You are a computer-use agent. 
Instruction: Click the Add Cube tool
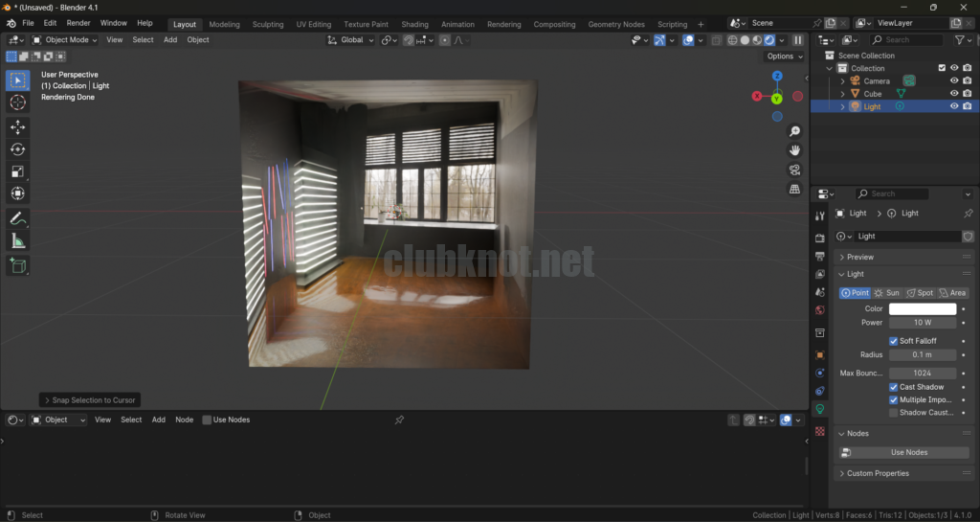pyautogui.click(x=17, y=265)
